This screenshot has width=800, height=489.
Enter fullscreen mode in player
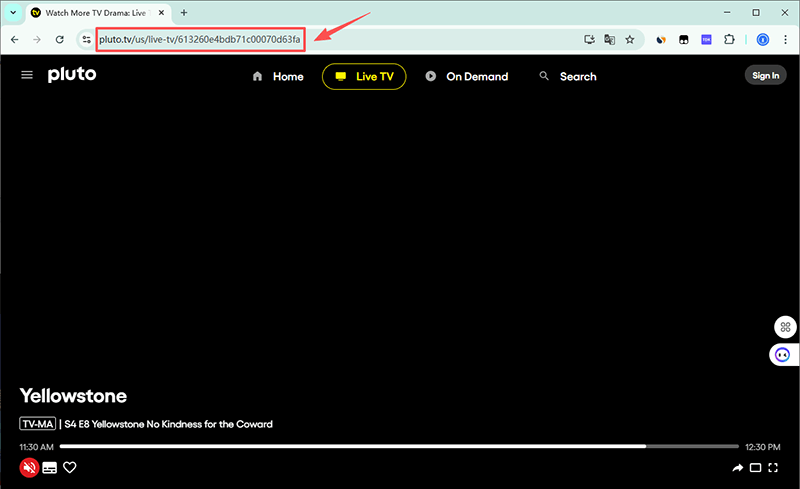click(x=773, y=468)
